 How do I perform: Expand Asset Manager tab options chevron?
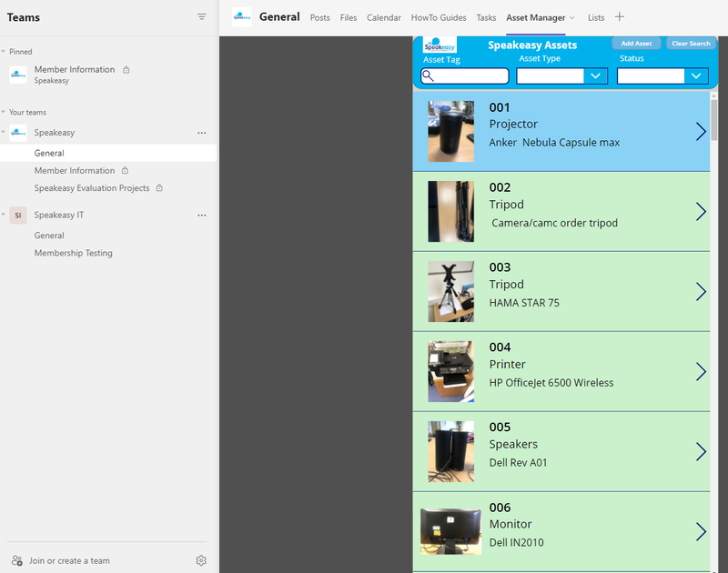[572, 17]
